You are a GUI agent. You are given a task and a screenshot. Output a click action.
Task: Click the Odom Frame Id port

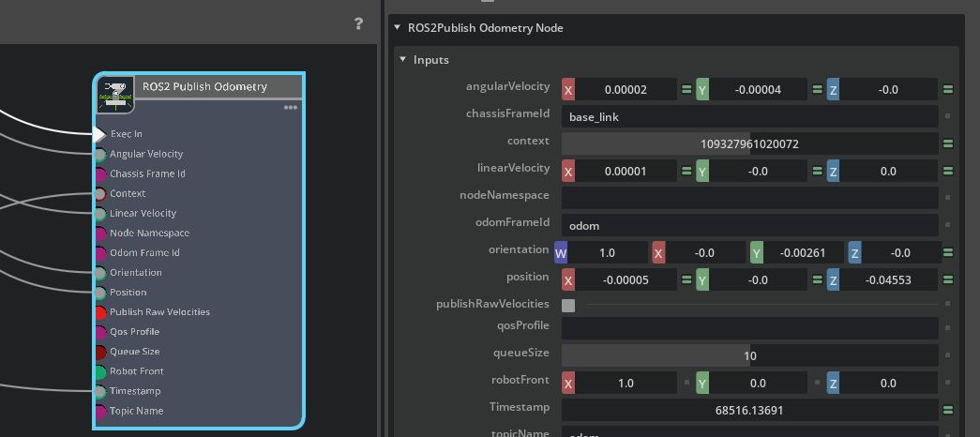[x=99, y=253]
